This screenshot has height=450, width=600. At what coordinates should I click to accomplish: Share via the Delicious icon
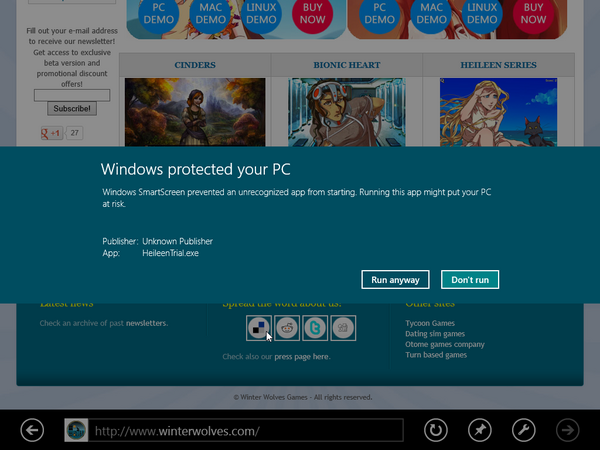[x=259, y=328]
